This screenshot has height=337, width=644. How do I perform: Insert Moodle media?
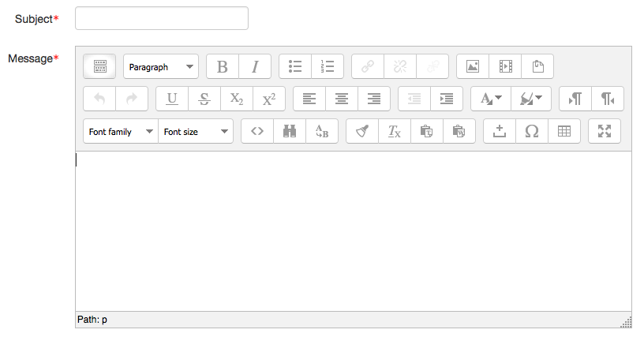pos(505,66)
